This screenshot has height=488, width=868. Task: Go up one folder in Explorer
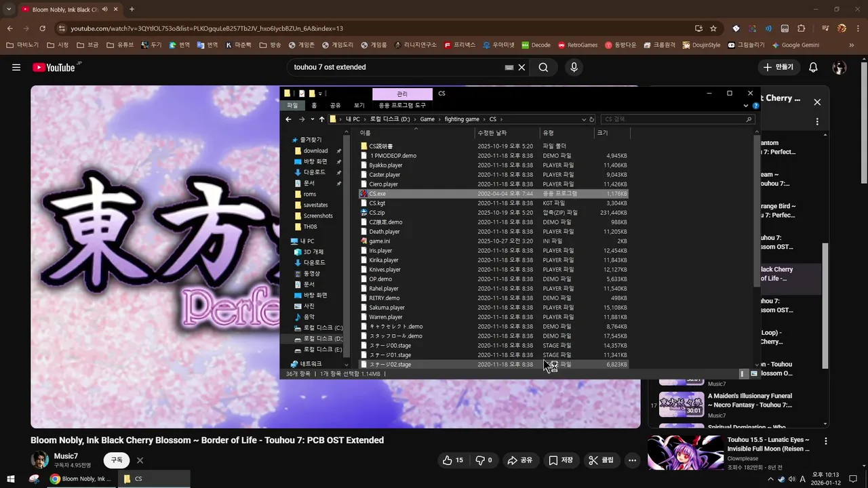[321, 119]
